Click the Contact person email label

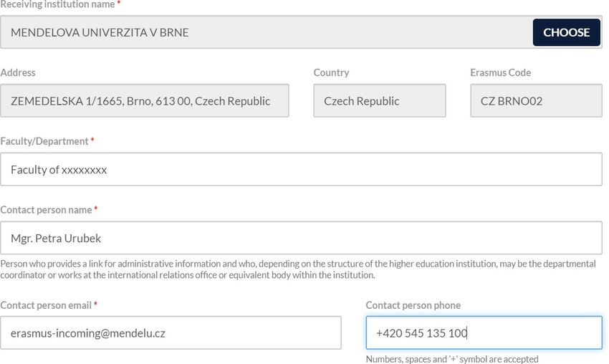tap(46, 305)
